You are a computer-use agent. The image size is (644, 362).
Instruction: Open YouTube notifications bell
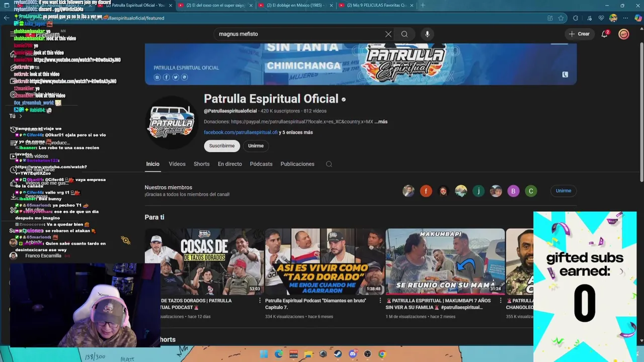[x=605, y=34]
